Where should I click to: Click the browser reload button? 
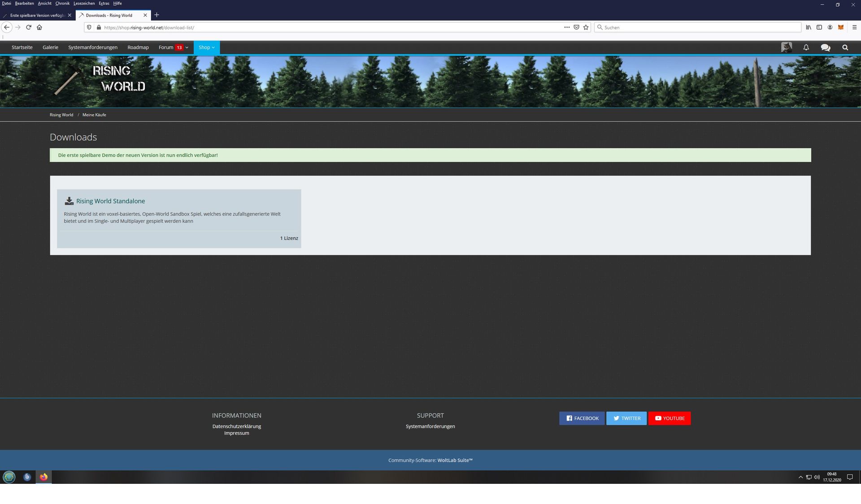pos(28,27)
